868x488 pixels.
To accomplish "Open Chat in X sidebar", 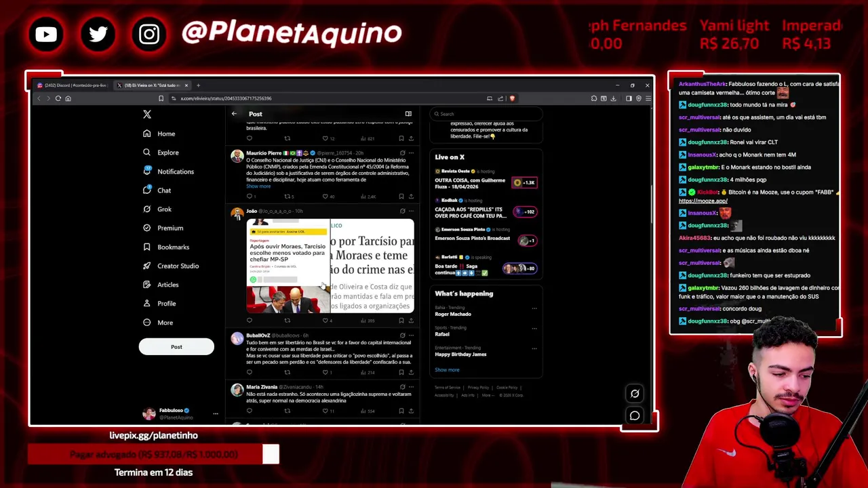I will (157, 190).
